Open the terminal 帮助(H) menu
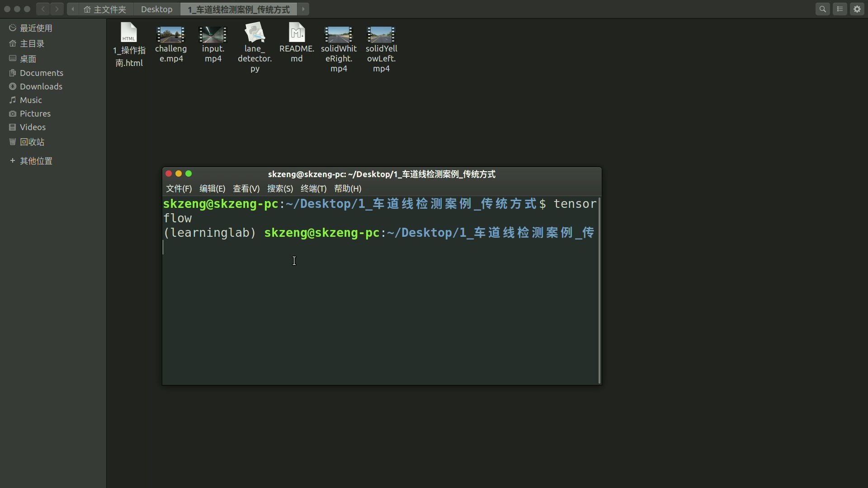 tap(348, 189)
